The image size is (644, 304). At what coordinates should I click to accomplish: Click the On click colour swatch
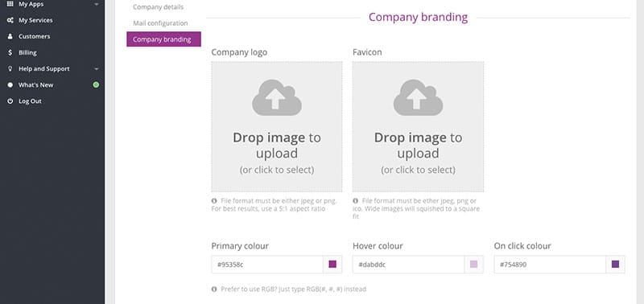(x=615, y=265)
